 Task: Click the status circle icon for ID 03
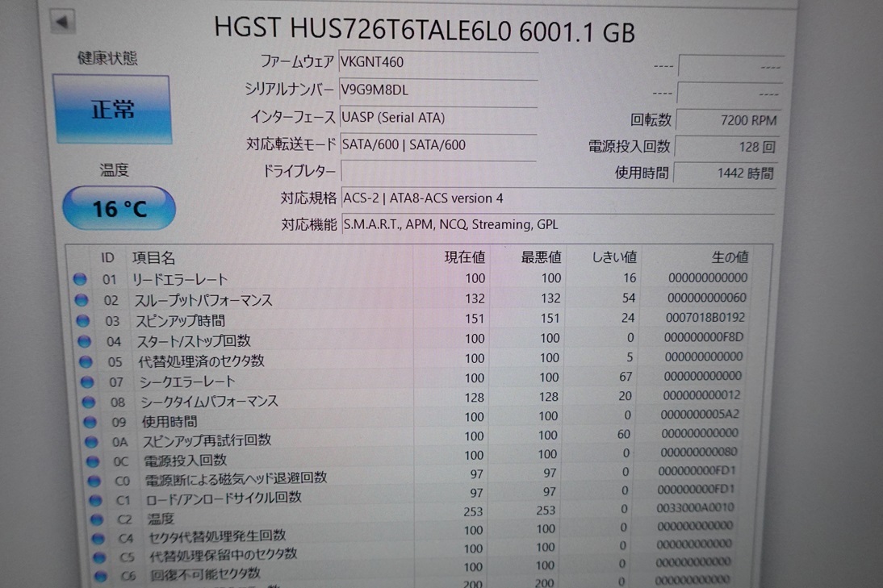pos(83,321)
